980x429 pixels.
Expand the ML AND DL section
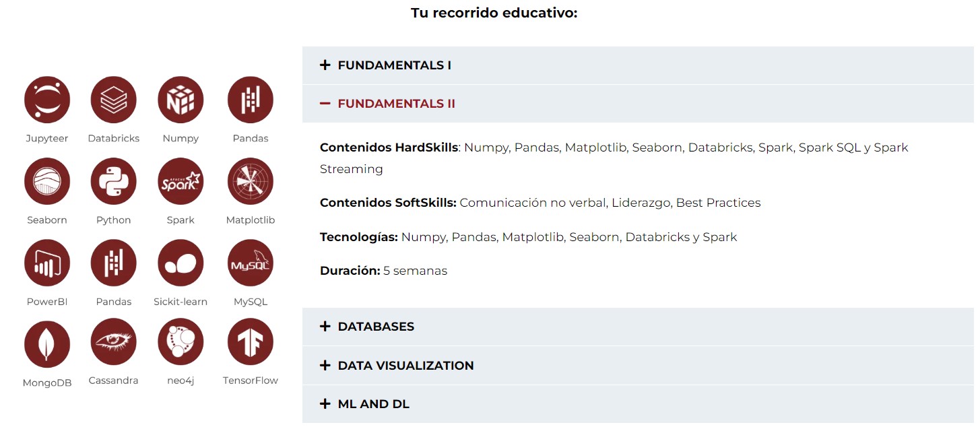tap(638, 404)
